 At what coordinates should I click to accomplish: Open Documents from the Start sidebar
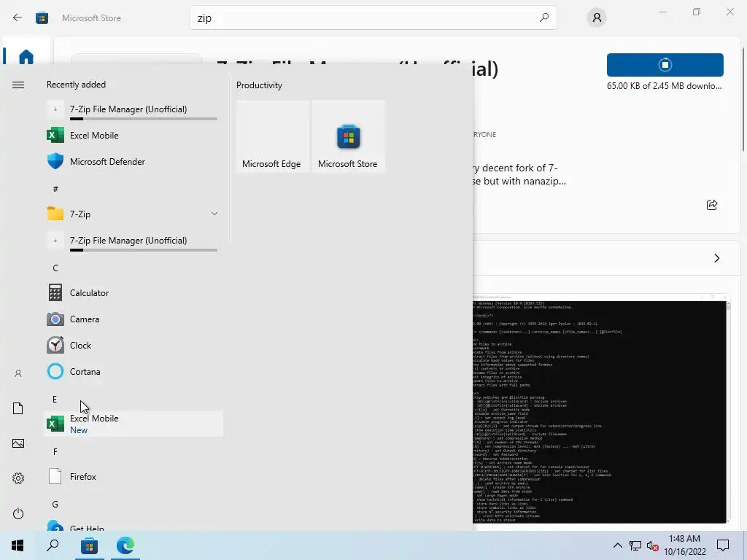pyautogui.click(x=18, y=408)
